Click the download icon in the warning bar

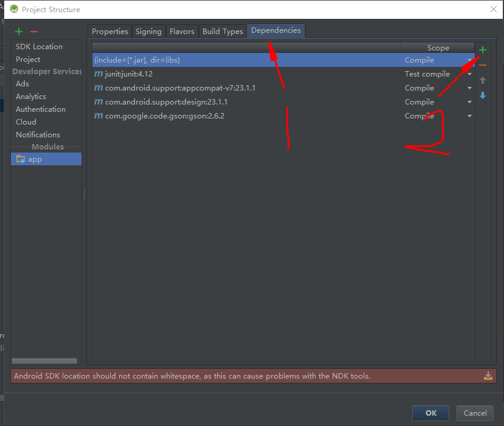coord(488,376)
